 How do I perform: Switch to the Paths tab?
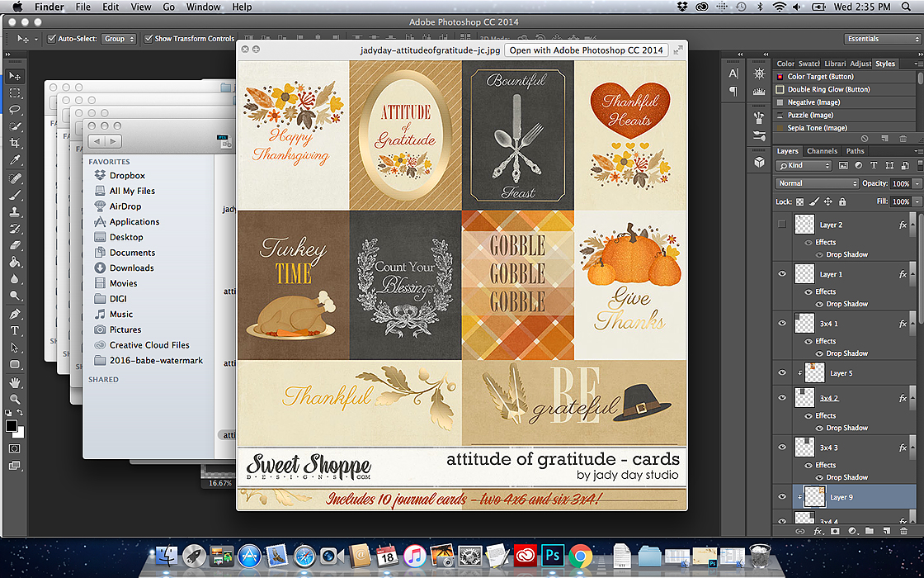[855, 151]
